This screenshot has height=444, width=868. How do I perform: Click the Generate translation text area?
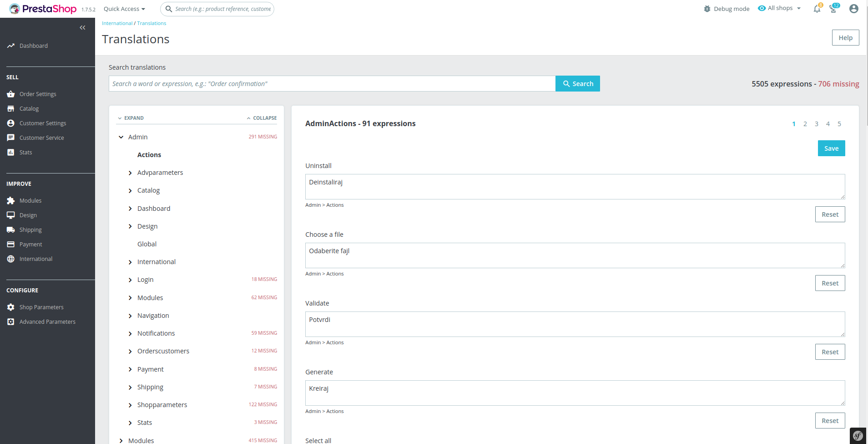[575, 393]
